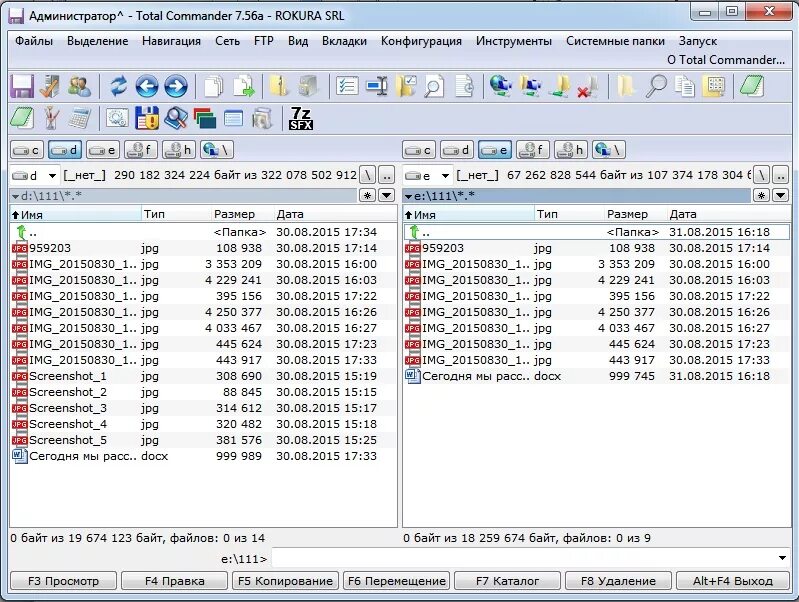Screen dimensions: 799x602
Task: Click the purple floppy disk toolbar icon
Action: (x=22, y=86)
